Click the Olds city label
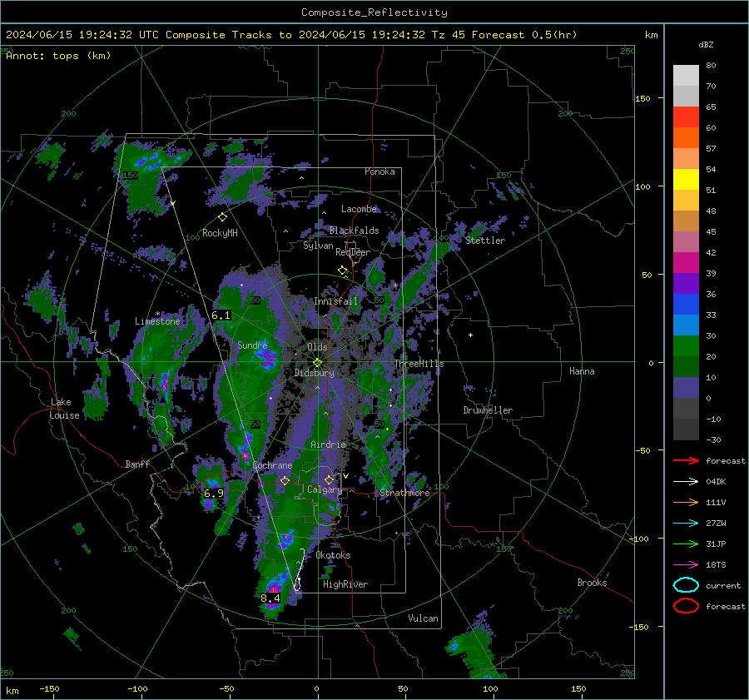The width and height of the screenshot is (749, 700). coord(317,347)
